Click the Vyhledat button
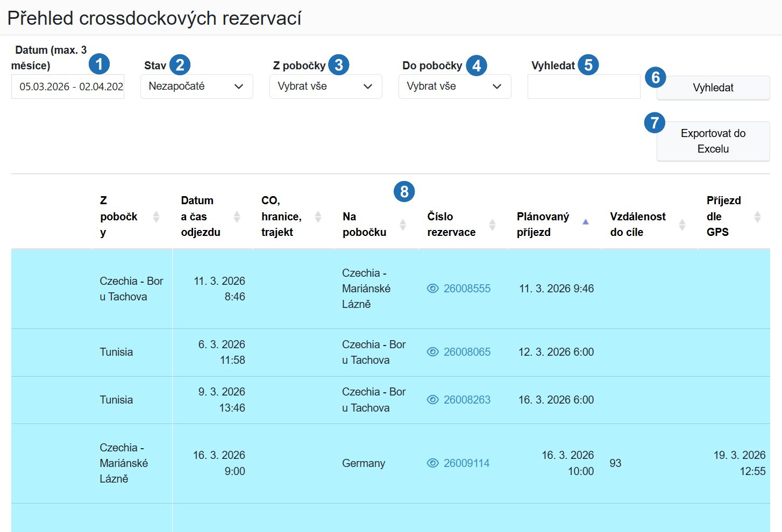 (x=713, y=88)
